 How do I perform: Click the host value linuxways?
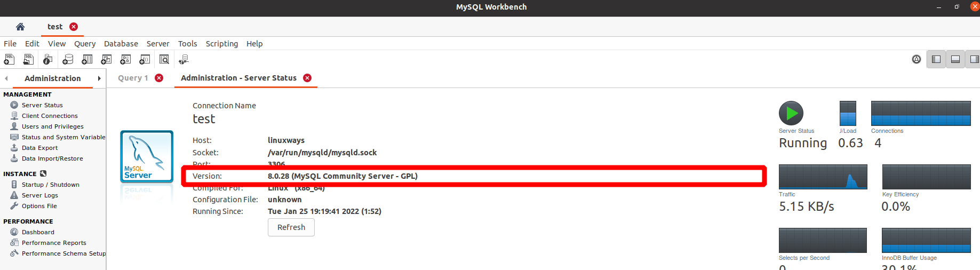pyautogui.click(x=286, y=140)
